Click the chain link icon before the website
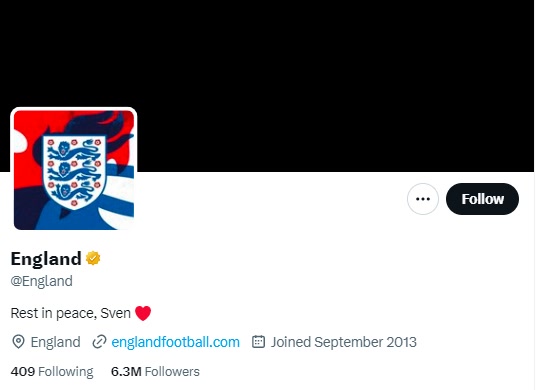 (99, 342)
